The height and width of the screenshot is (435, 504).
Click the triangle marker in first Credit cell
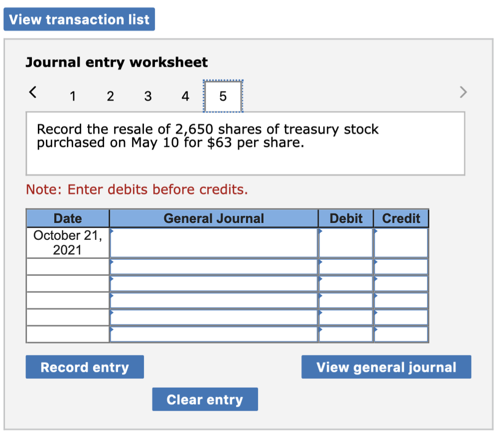376,230
